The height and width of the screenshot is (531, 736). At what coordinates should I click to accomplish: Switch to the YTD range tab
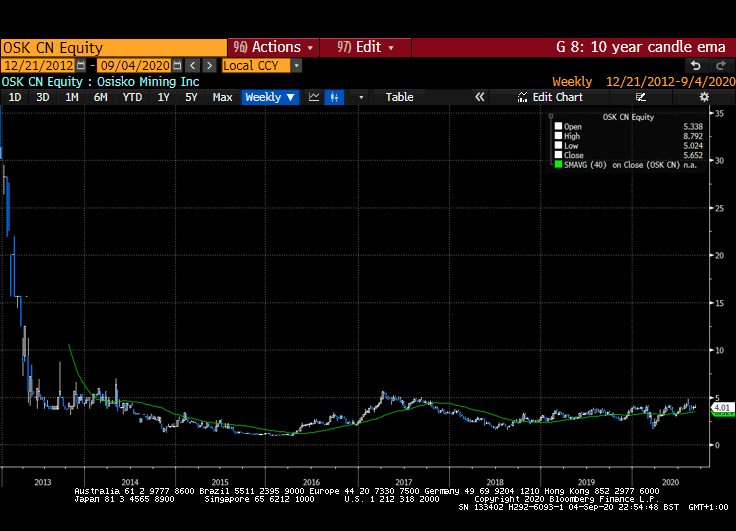(x=132, y=97)
